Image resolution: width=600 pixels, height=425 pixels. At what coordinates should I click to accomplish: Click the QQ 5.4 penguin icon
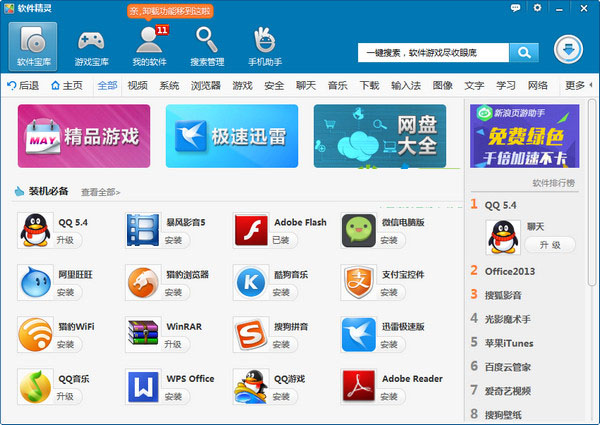[35, 230]
